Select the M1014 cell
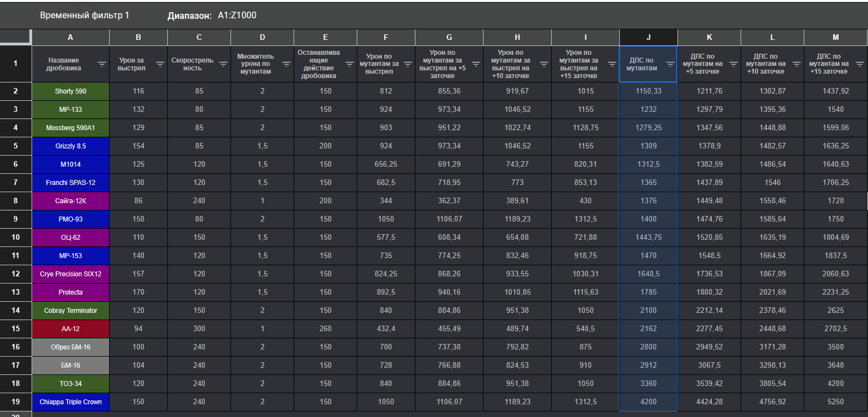Image resolution: width=868 pixels, height=417 pixels. pyautogui.click(x=70, y=164)
